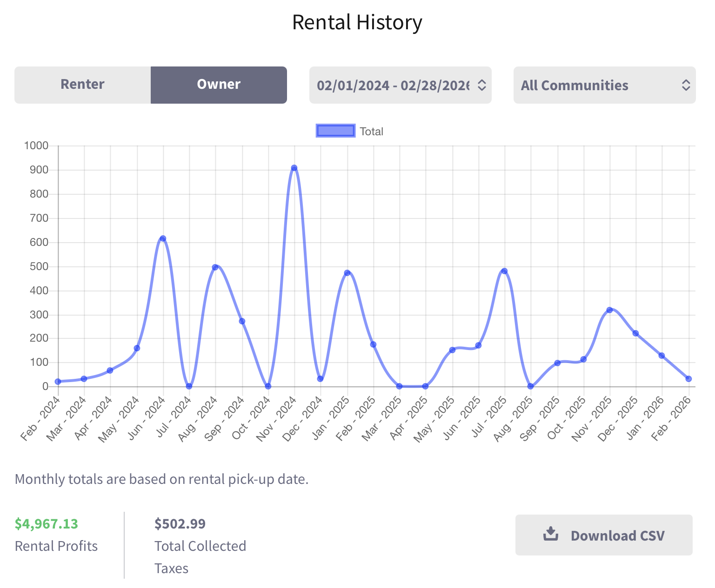This screenshot has width=715, height=588.
Task: Click the Jun 2024 data point on the chart
Action: pos(162,238)
